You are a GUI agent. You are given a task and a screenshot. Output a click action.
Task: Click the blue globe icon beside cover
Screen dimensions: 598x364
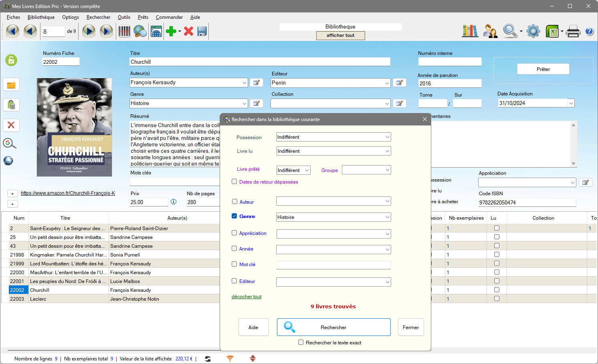[x=8, y=160]
